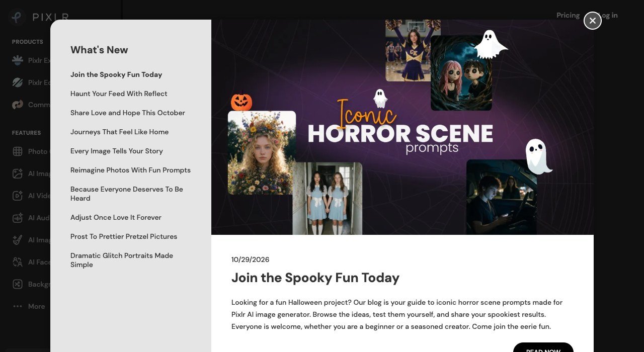The width and height of the screenshot is (644, 352).
Task: Choose "Prost To Prettier Pretzel Pictures"
Action: [x=124, y=236]
